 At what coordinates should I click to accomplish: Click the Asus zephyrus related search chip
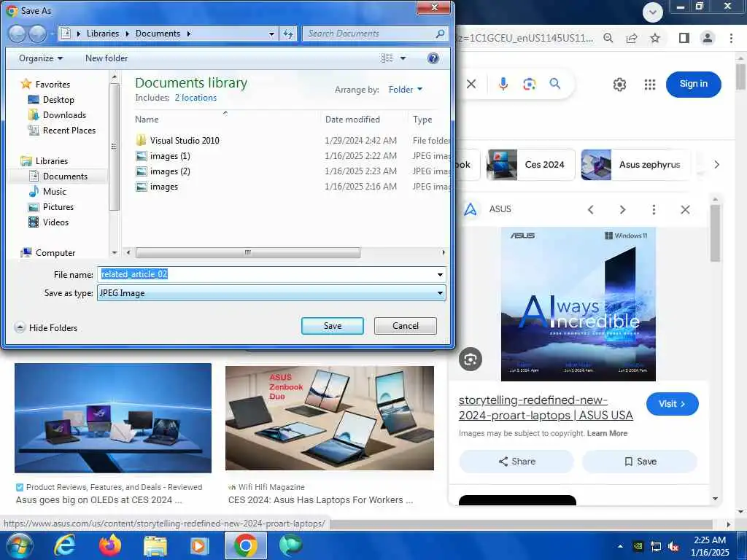pyautogui.click(x=636, y=164)
